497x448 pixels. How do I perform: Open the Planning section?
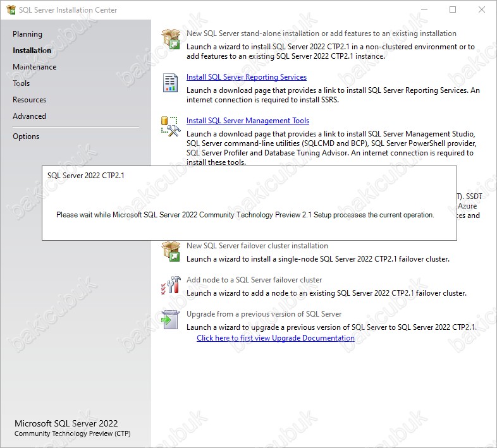tap(27, 34)
